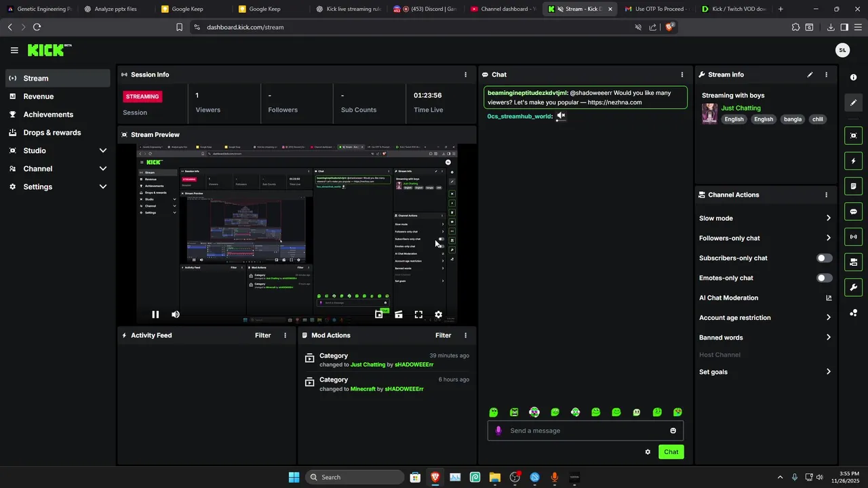868x488 pixels.
Task: Open AI Chat Moderation external link icon
Action: click(x=829, y=298)
